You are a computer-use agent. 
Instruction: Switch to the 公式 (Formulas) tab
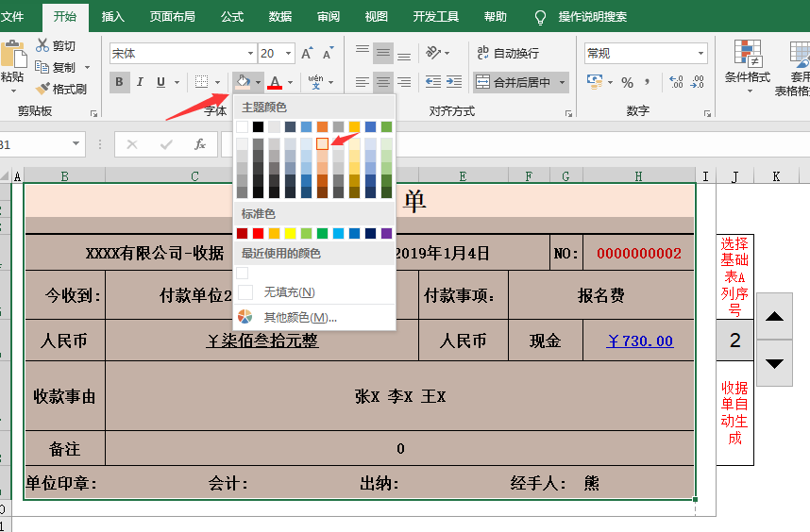point(232,17)
